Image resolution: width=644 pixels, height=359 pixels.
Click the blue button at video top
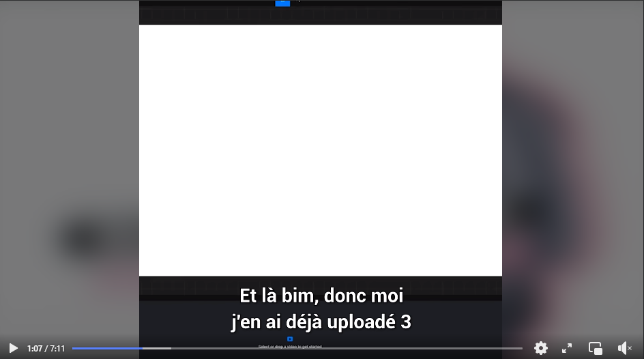pos(282,3)
